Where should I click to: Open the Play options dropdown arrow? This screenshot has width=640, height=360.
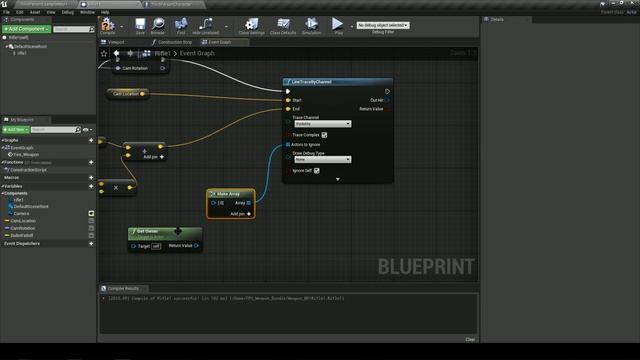tap(351, 27)
